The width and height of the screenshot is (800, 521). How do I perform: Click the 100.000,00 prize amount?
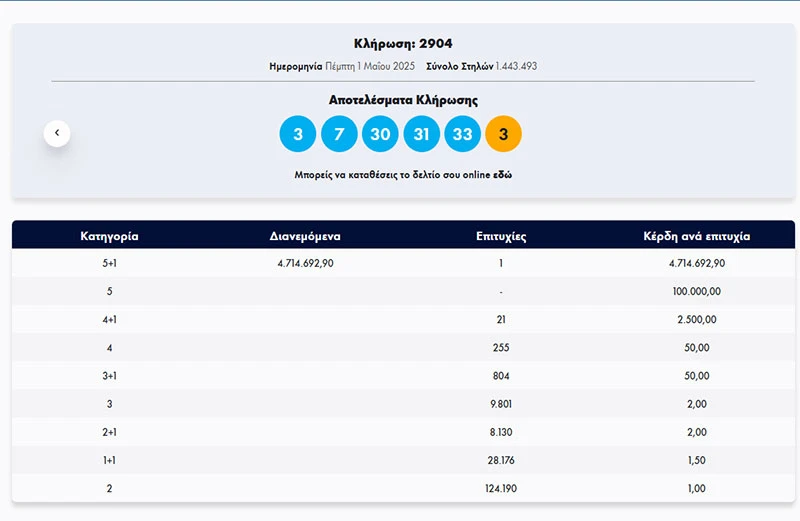pos(697,292)
